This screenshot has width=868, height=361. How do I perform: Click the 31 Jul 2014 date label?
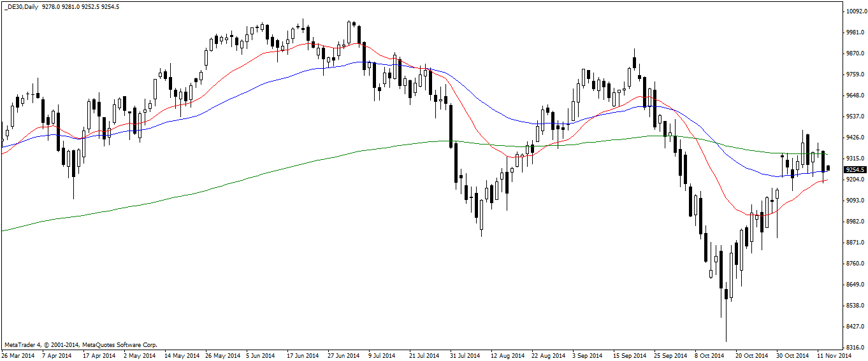pos(465,355)
